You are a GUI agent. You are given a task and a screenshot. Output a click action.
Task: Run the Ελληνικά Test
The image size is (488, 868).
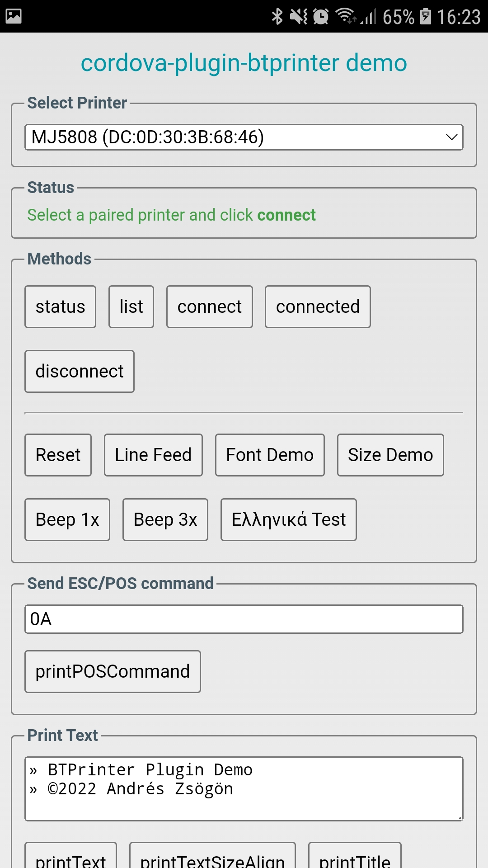click(288, 519)
